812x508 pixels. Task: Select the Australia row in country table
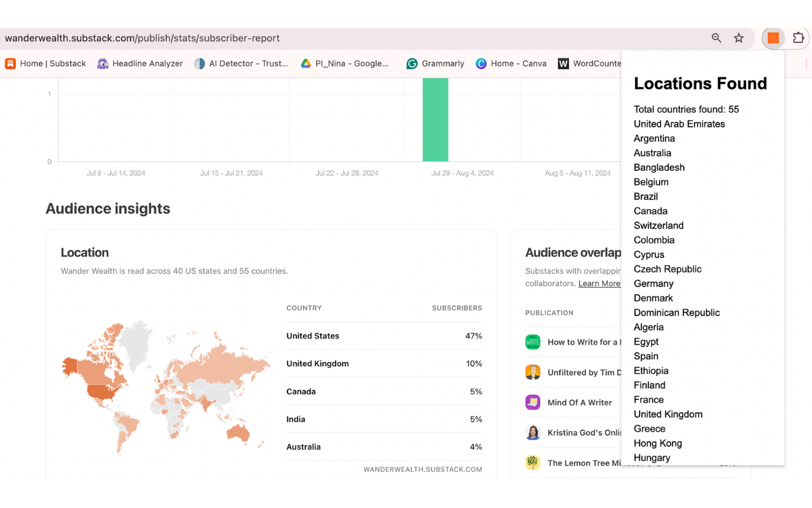coord(384,447)
